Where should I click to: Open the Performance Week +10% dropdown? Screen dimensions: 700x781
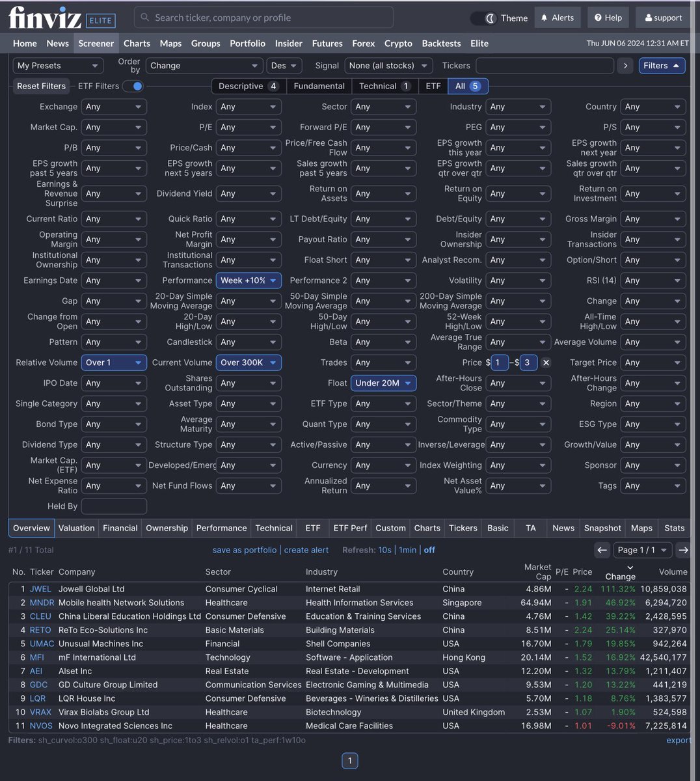click(x=249, y=281)
